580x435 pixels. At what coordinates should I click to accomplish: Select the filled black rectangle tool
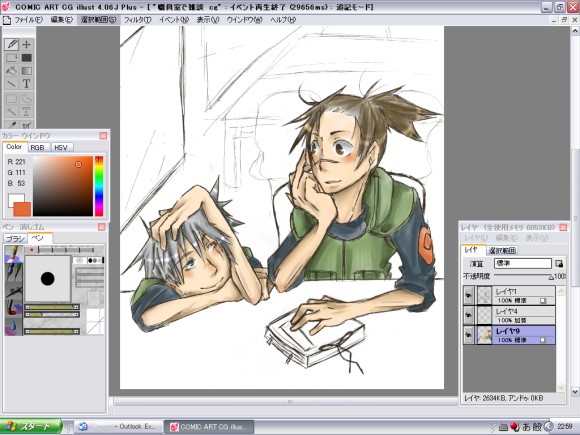26,58
